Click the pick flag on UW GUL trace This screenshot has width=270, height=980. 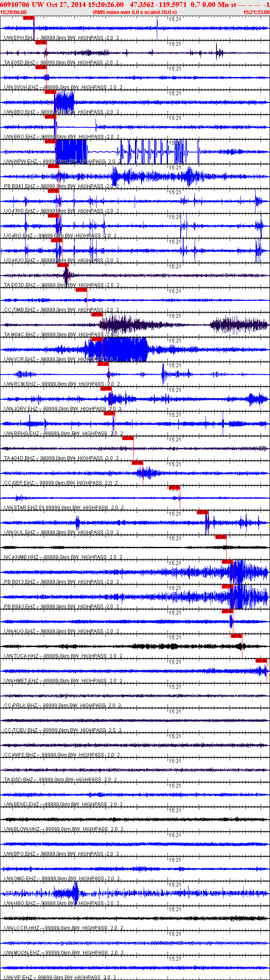pos(202,512)
